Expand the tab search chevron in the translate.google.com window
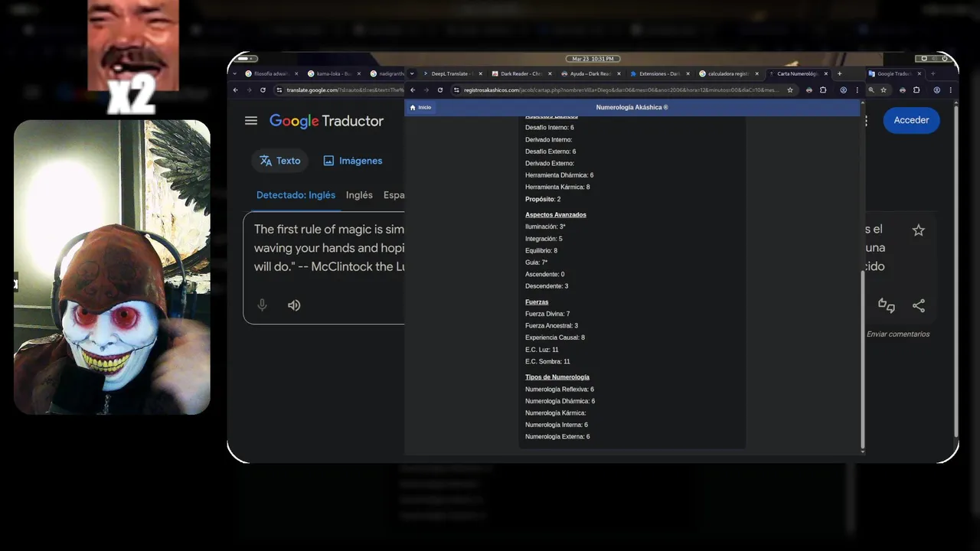The width and height of the screenshot is (980, 551). click(x=234, y=73)
